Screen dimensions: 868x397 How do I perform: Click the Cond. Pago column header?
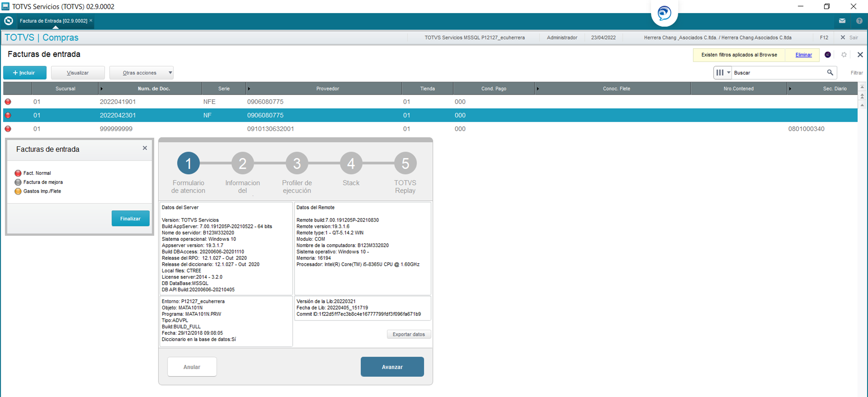494,88
